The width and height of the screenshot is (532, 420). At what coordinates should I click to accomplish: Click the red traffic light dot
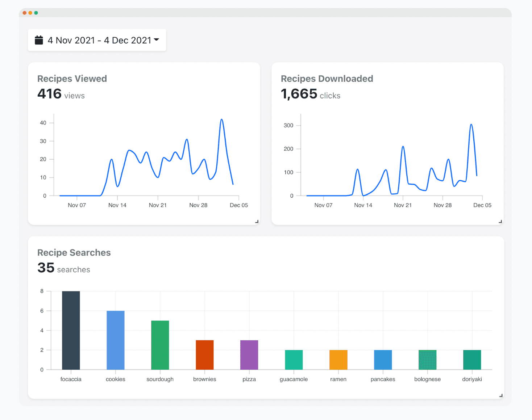(24, 12)
